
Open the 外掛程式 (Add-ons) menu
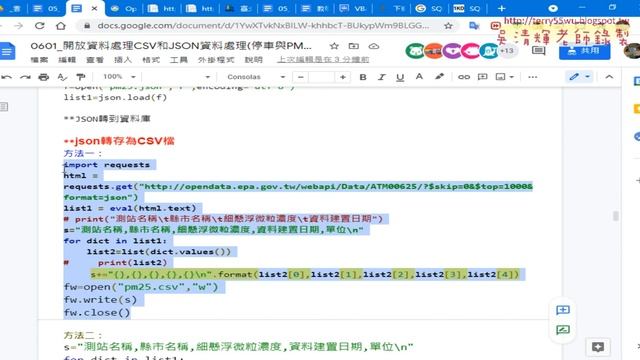pyautogui.click(x=216, y=60)
